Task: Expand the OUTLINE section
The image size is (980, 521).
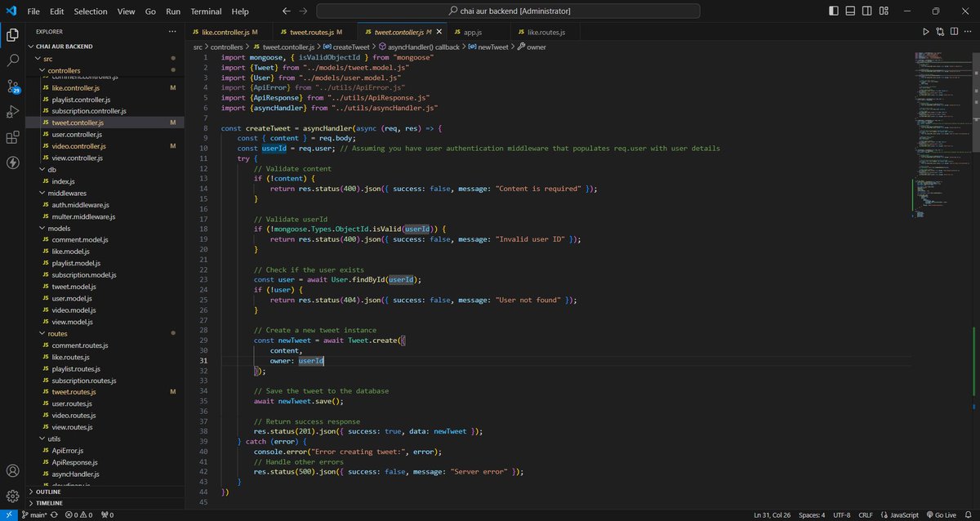Action: pos(49,492)
